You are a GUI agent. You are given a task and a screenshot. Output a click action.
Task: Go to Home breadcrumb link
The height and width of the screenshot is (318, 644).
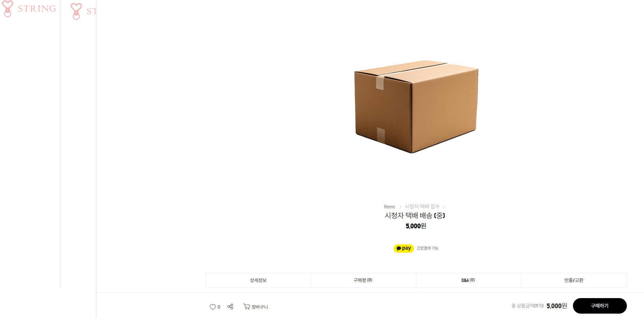point(389,207)
